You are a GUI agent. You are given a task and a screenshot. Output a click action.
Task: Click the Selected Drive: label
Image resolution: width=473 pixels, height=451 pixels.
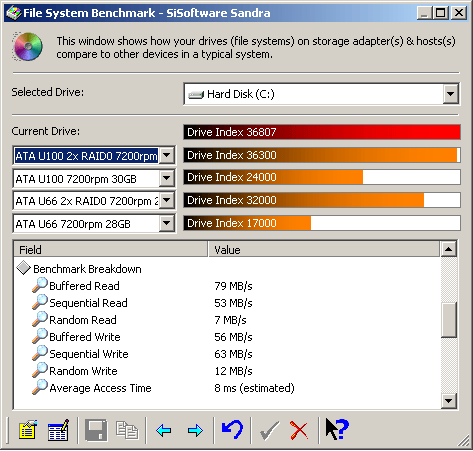(48, 92)
